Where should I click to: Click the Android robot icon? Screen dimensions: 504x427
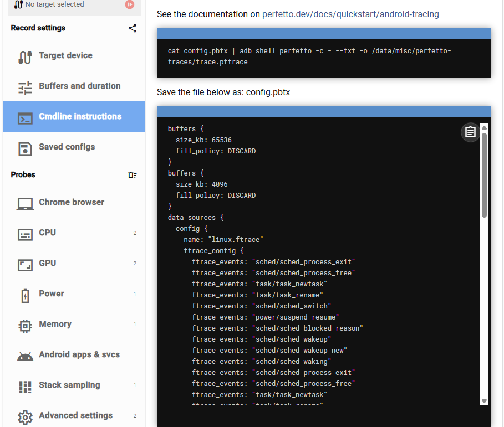(25, 356)
